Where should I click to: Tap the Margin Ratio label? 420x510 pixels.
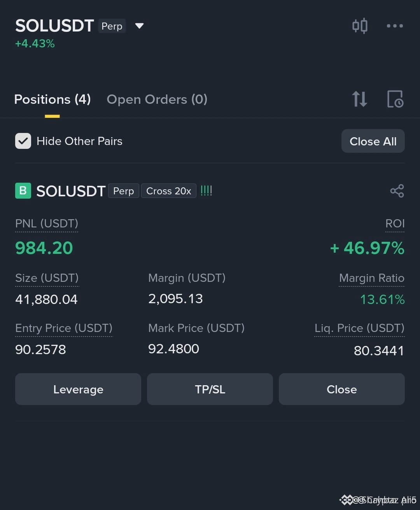(x=372, y=278)
